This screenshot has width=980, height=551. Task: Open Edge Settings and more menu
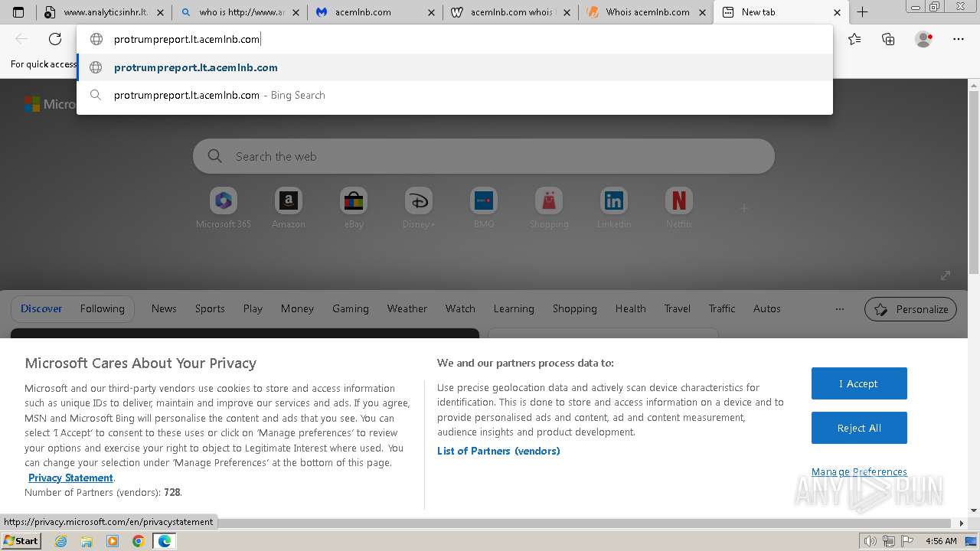click(959, 39)
